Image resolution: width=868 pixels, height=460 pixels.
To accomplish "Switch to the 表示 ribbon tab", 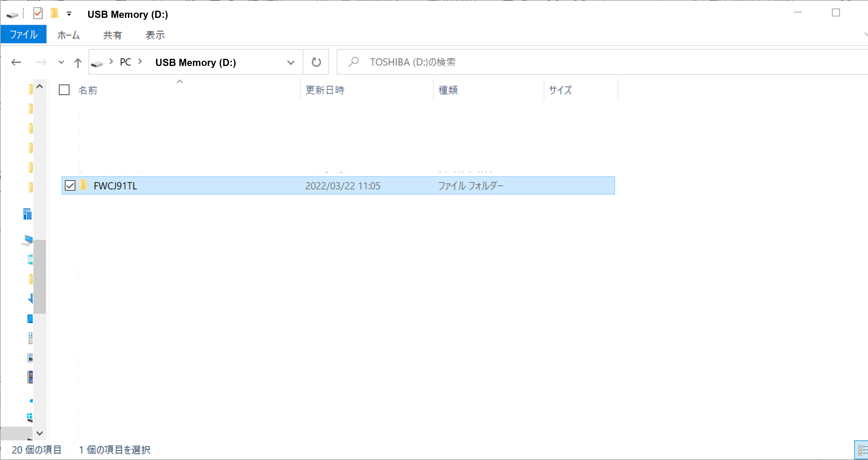I will coord(155,35).
